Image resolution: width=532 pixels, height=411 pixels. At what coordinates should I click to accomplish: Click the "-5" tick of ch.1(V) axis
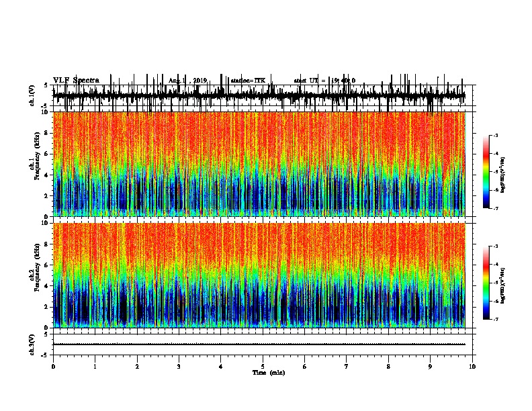(x=45, y=106)
